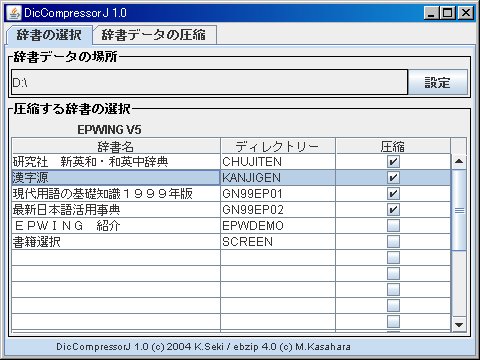Click the 設定 button

pos(438,82)
